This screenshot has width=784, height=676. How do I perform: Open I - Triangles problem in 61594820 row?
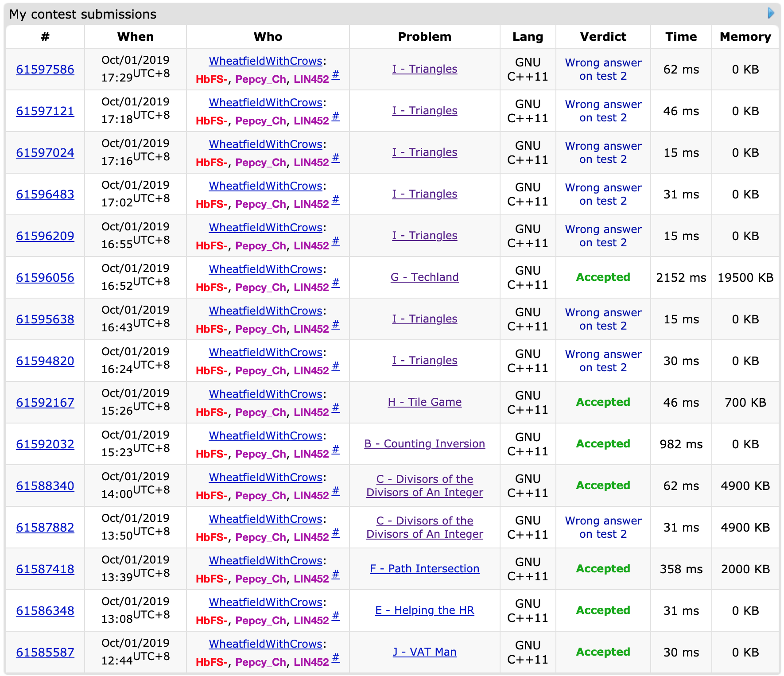tap(424, 361)
